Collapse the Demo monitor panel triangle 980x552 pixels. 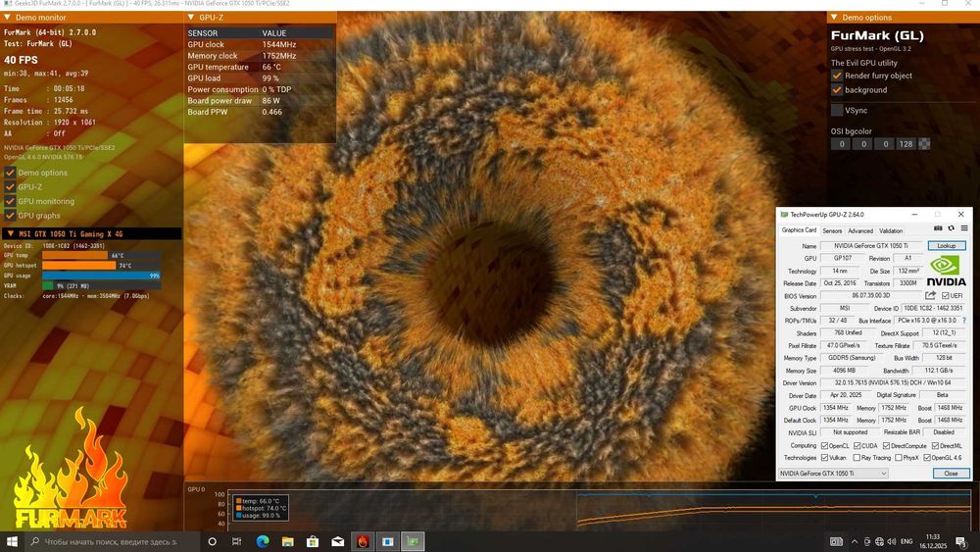8,18
